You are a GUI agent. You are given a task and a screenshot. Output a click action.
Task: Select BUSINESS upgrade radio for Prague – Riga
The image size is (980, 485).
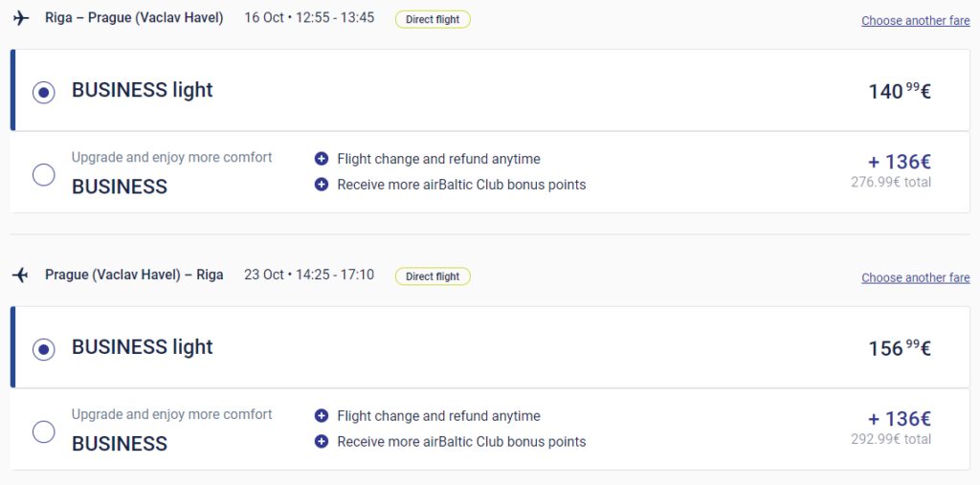click(x=43, y=432)
